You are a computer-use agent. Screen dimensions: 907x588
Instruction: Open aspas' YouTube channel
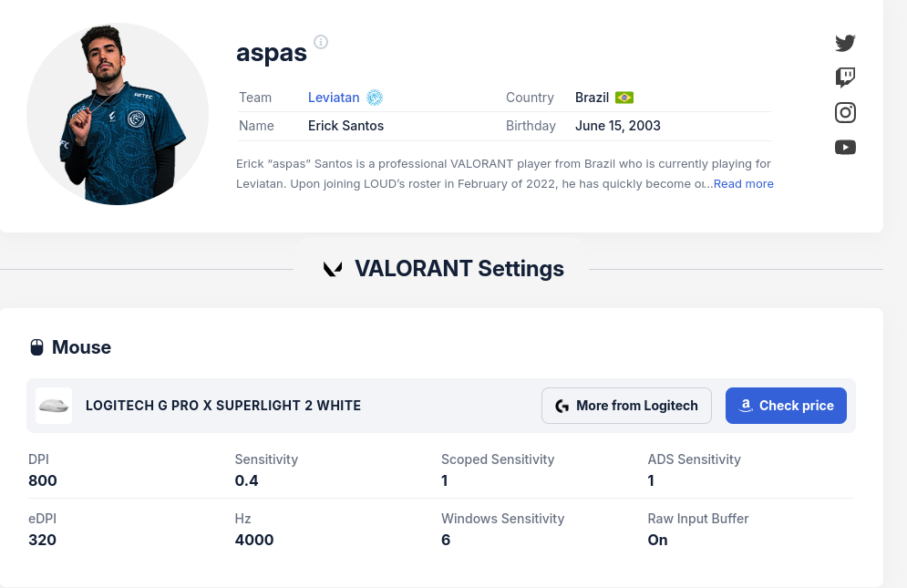pos(845,147)
